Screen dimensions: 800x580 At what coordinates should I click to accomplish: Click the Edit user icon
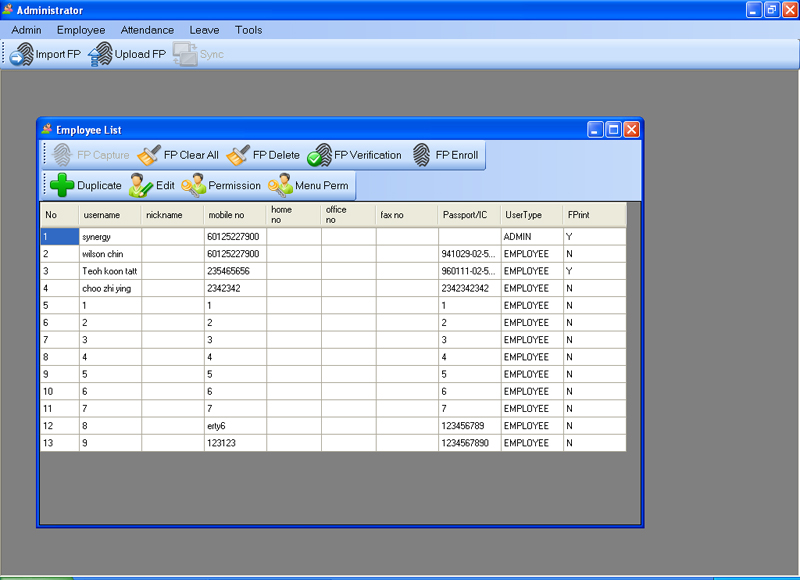pos(141,185)
